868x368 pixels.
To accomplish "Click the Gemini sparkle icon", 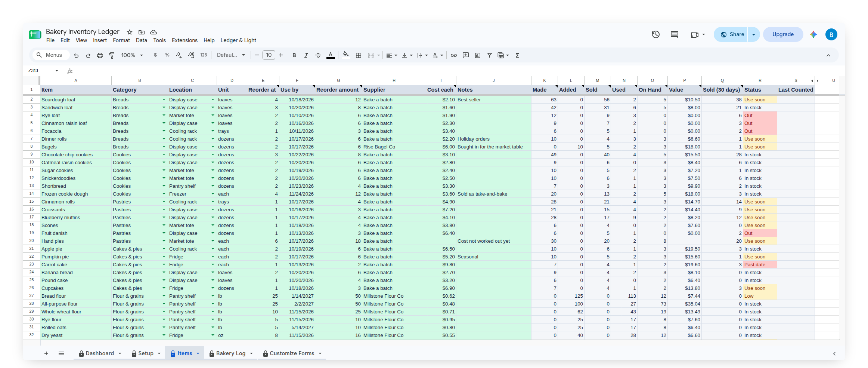I will coord(813,34).
